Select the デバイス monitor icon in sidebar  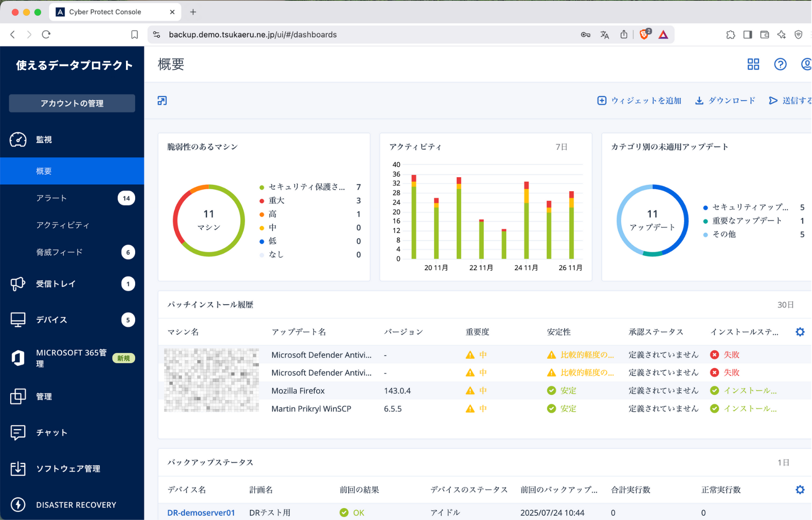(18, 319)
